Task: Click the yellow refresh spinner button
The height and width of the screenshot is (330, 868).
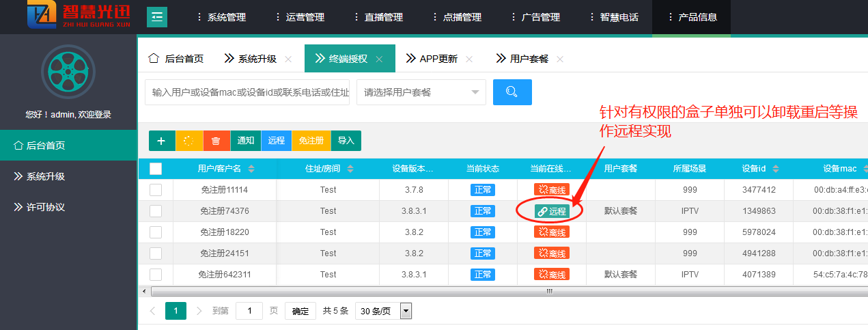Action: pyautogui.click(x=189, y=141)
